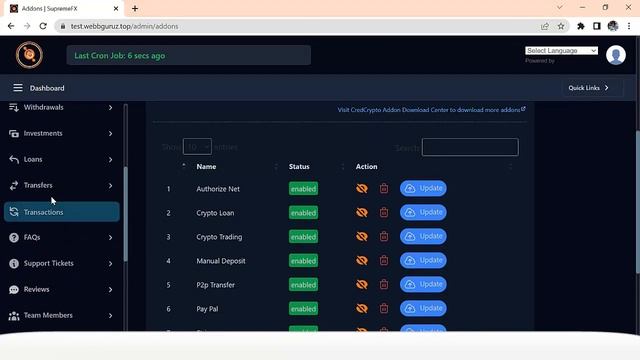
Task: Click the Transfers sidebar icon
Action: 14,185
